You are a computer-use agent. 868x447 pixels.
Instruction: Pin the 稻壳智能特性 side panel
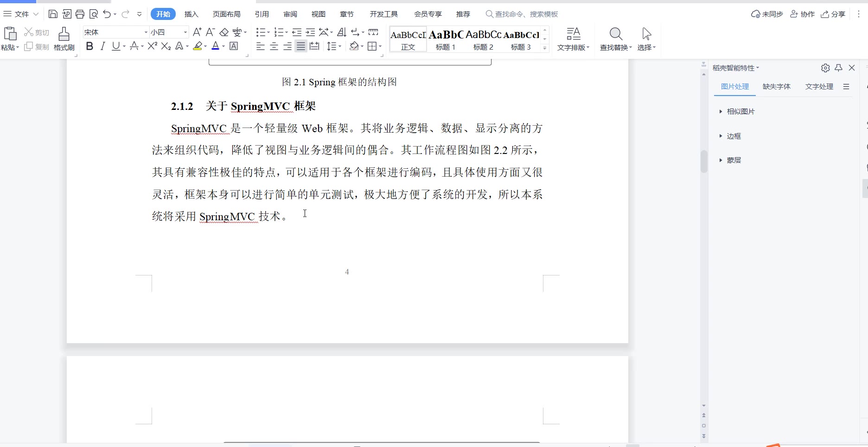click(x=838, y=68)
